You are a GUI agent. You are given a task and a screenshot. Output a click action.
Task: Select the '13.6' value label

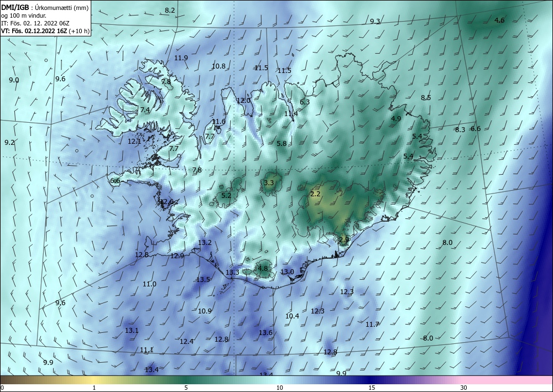(265, 332)
